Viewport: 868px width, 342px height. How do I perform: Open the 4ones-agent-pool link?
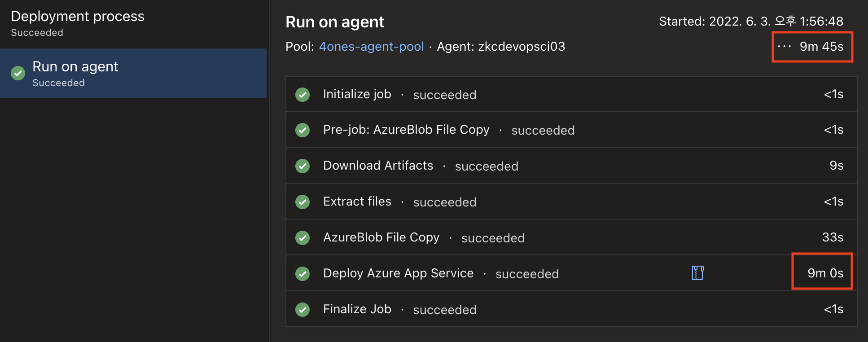coord(371,47)
